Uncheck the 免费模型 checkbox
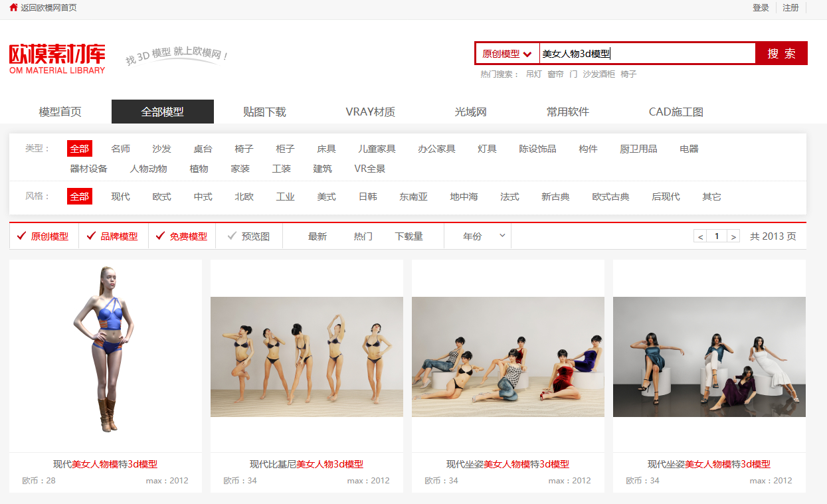 point(181,236)
